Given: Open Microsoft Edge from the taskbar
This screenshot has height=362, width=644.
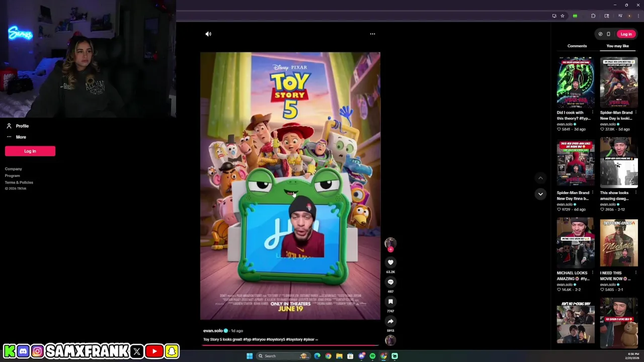Looking at the screenshot, I should pyautogui.click(x=317, y=356).
